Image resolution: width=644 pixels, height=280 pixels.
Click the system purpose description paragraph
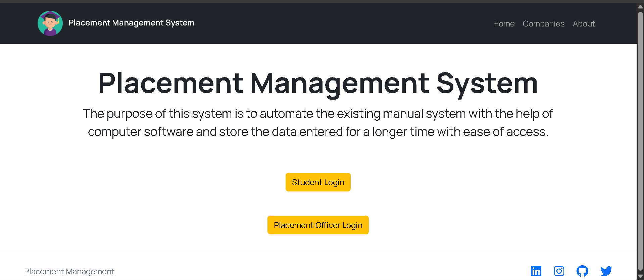point(318,123)
